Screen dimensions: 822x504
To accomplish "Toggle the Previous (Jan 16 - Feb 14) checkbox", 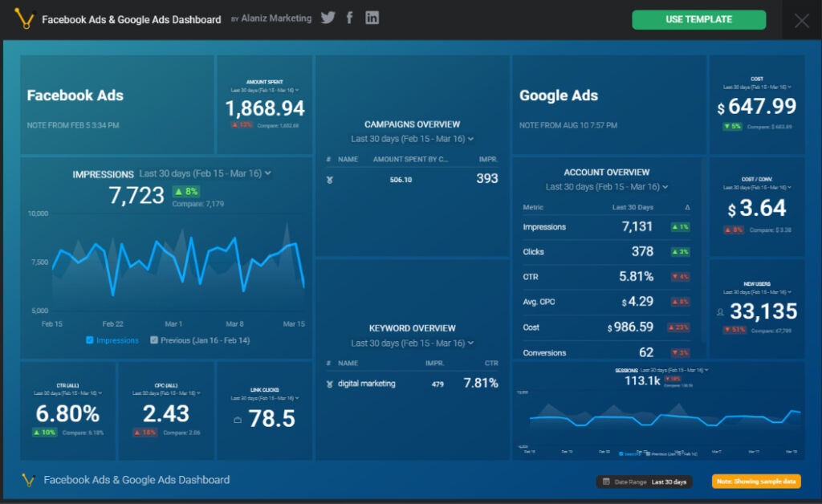I will 154,340.
